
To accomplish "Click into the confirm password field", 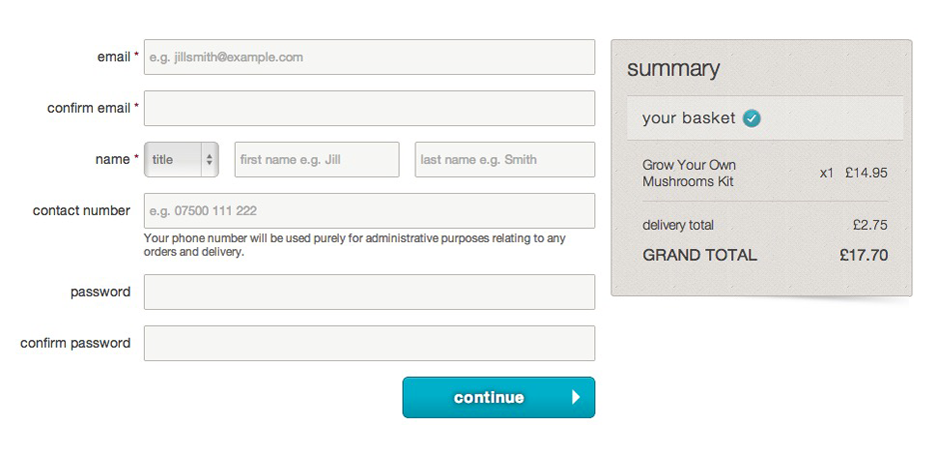I will [369, 343].
